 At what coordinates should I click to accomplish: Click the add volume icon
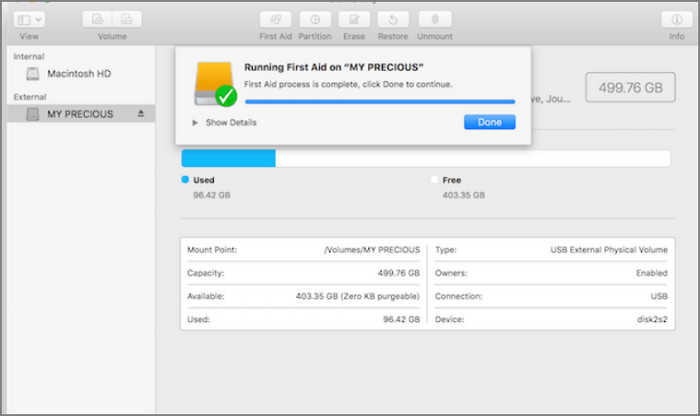click(98, 20)
